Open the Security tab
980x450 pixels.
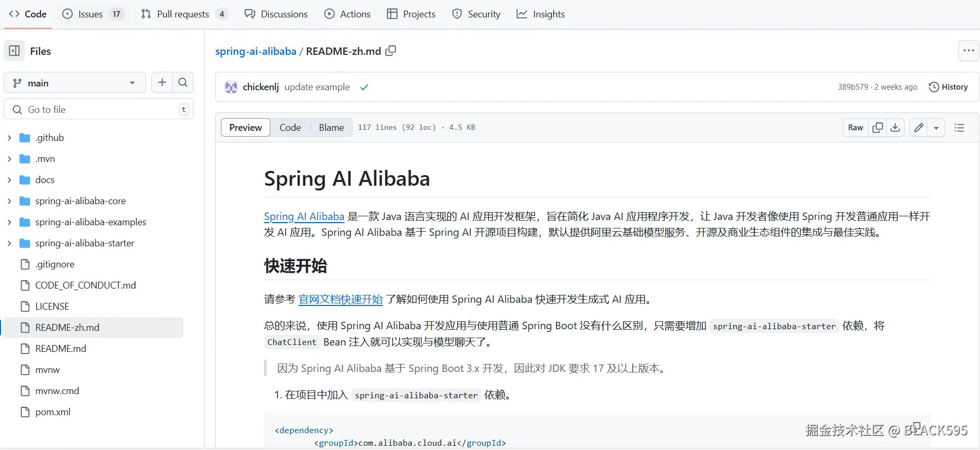tap(477, 14)
